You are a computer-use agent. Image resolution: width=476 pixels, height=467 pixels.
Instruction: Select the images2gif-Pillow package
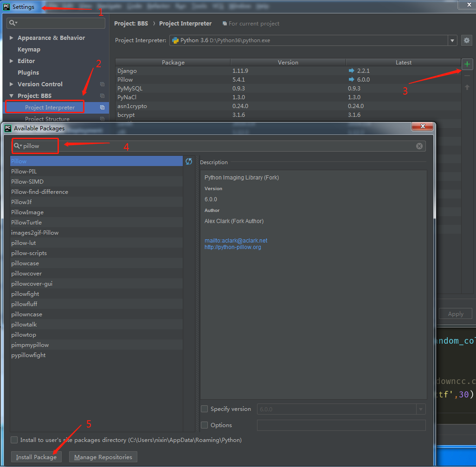click(96, 233)
